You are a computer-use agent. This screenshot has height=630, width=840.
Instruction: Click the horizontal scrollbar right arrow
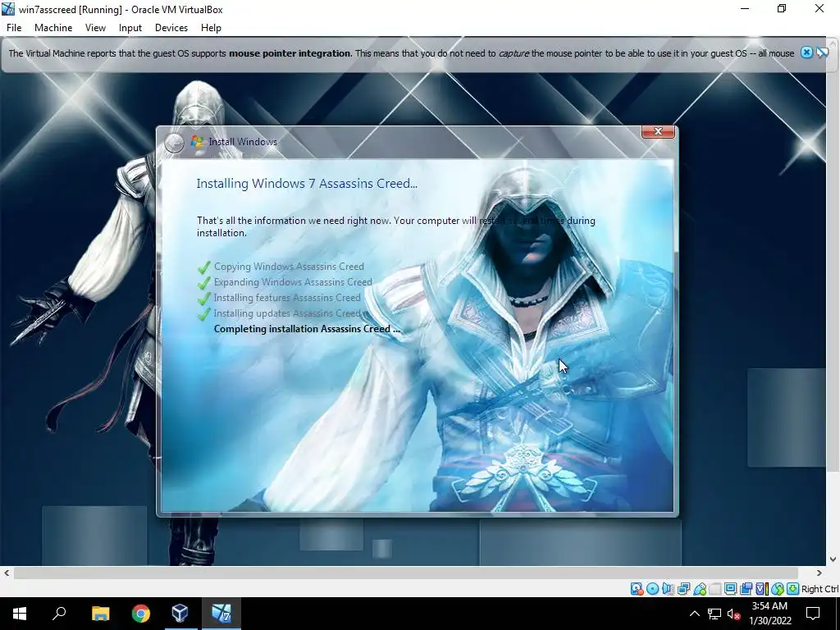(x=819, y=573)
